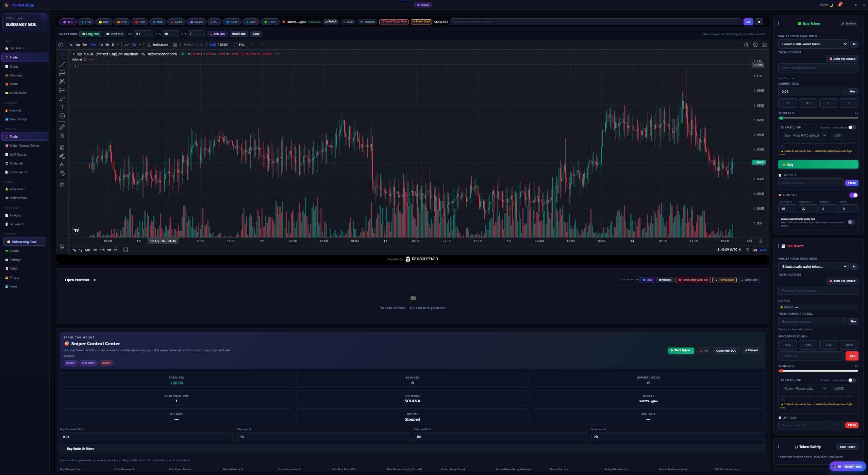Expand the Buy limits & filters section

(80, 448)
